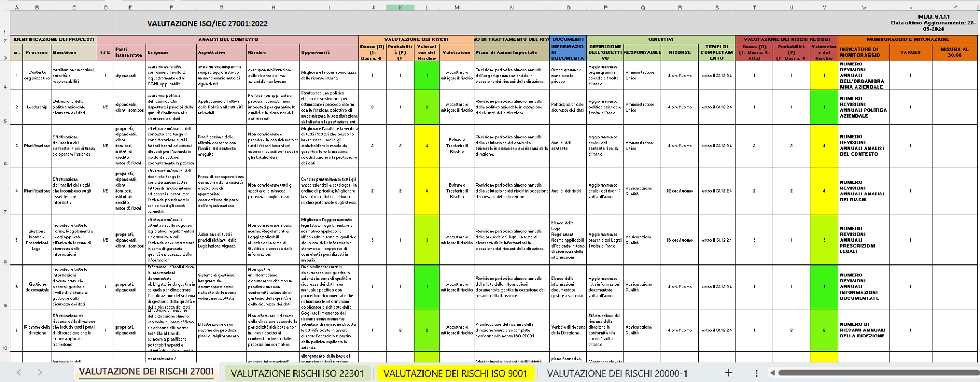This screenshot has width=980, height=382.
Task: Open the VALUTAZIONE RISCHI ISO 22301 tab
Action: [297, 373]
